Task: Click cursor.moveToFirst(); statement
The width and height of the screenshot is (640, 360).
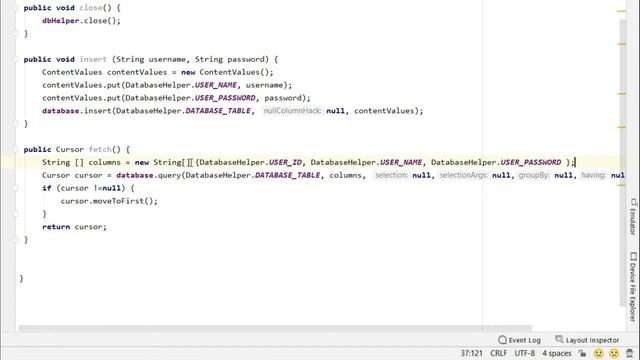Action: 109,201
